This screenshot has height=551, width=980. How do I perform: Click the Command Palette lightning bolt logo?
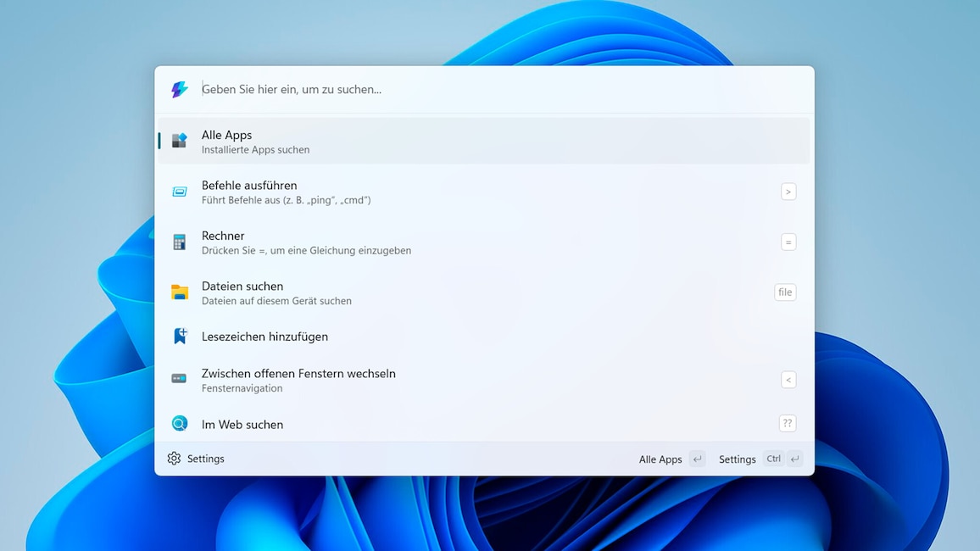tap(180, 89)
